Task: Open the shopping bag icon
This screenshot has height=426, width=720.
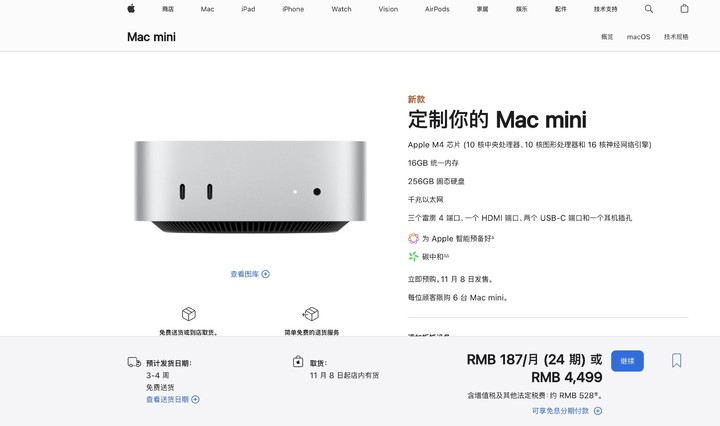Action: pyautogui.click(x=684, y=8)
